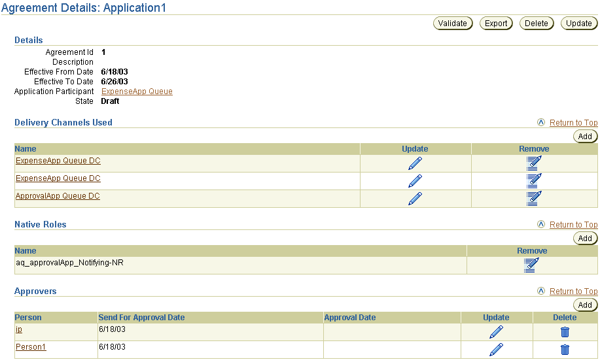Add an approver with Add button

(x=585, y=305)
